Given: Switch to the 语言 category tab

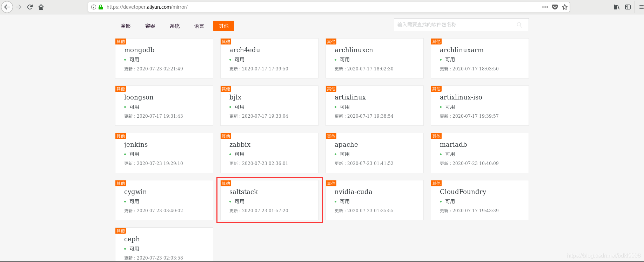Looking at the screenshot, I should [199, 26].
